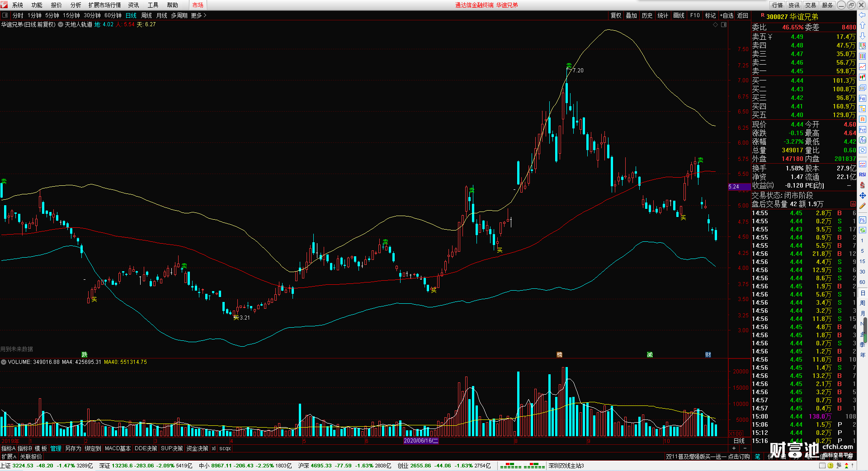The height and width of the screenshot is (471, 868).
Task: Click the F12 sidebar icon
Action: pos(863,130)
